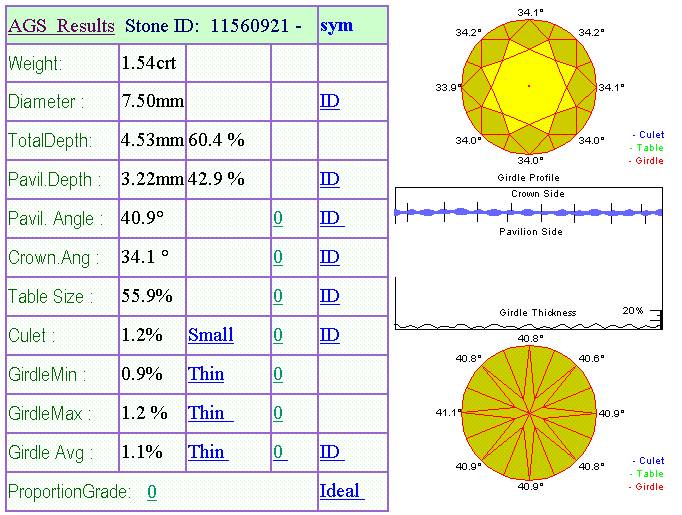Open the ID link for Pavil.Depth
682x515 pixels.
pyautogui.click(x=329, y=179)
